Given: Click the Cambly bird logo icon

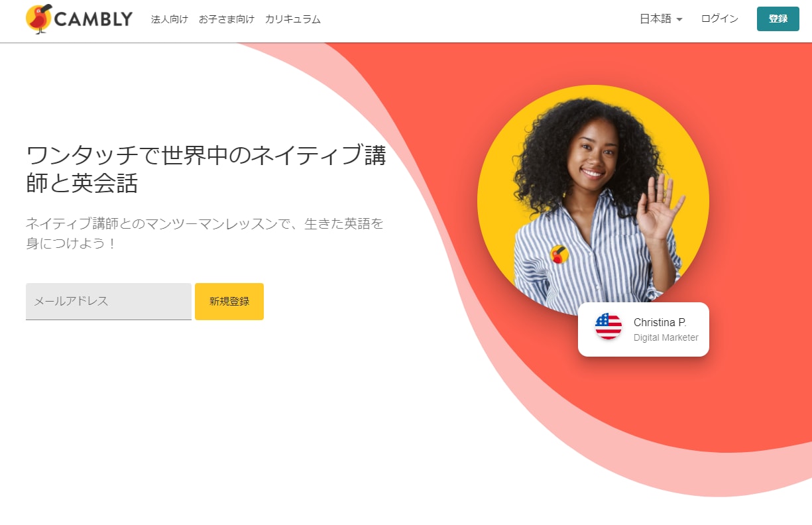Looking at the screenshot, I should (x=38, y=19).
